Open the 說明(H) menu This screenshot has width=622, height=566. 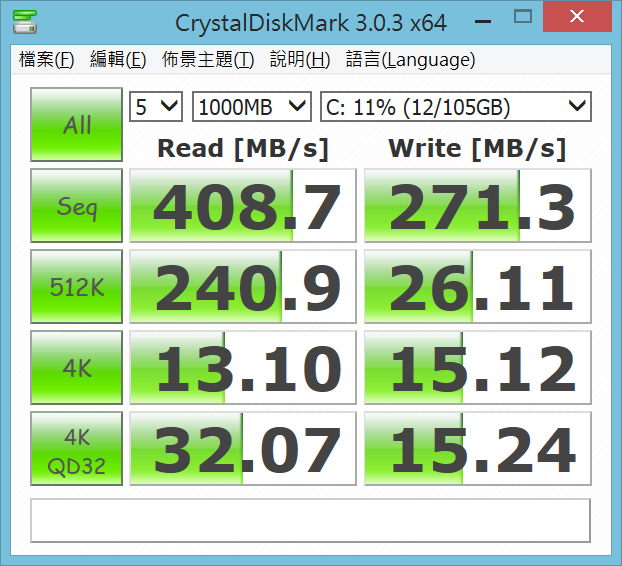[299, 60]
